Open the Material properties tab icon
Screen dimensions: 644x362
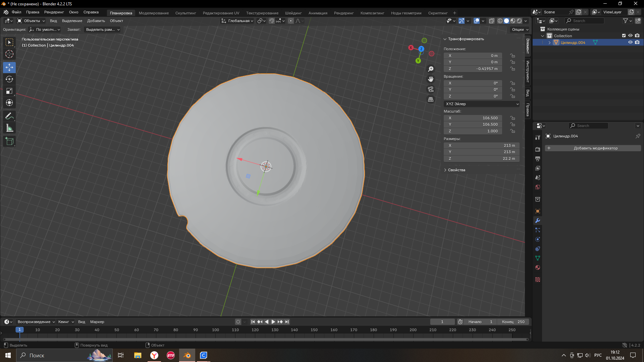tap(538, 267)
